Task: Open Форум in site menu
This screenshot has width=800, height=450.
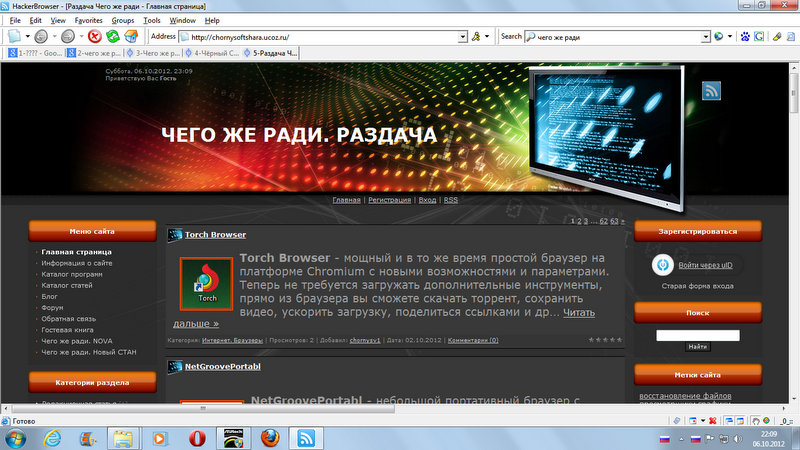Action: tap(53, 308)
